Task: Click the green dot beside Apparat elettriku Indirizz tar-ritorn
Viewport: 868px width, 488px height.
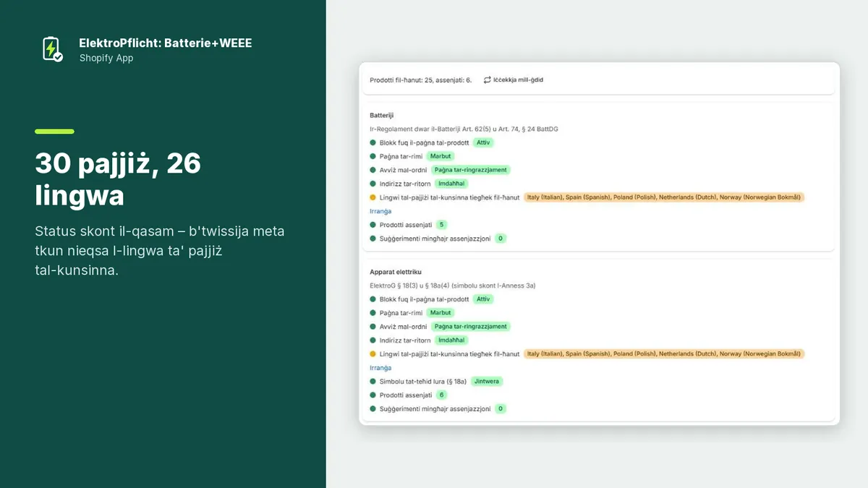Action: (373, 341)
